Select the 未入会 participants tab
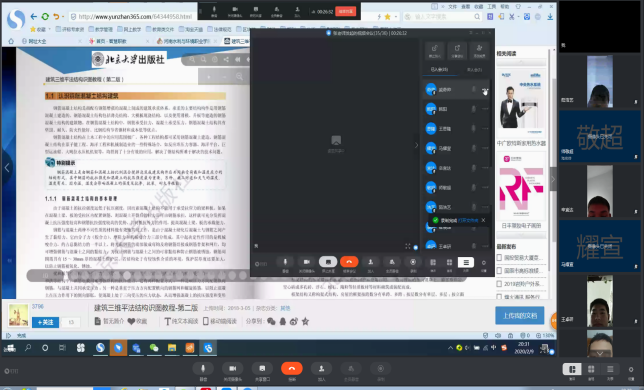 click(474, 70)
